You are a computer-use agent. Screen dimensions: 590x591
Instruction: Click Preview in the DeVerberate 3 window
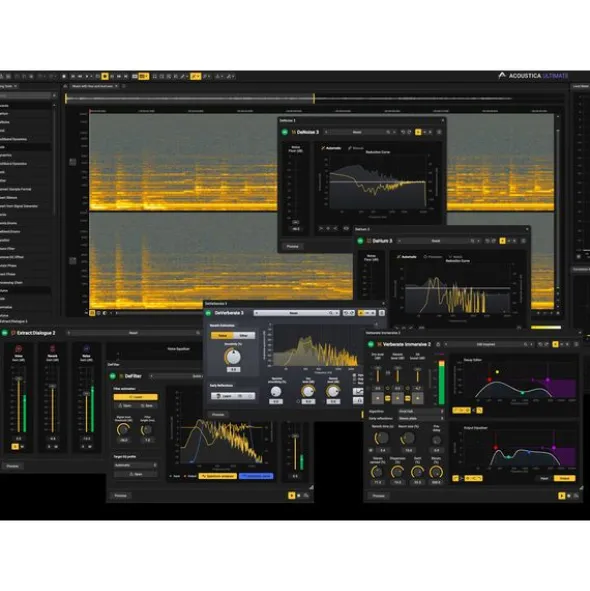218,415
